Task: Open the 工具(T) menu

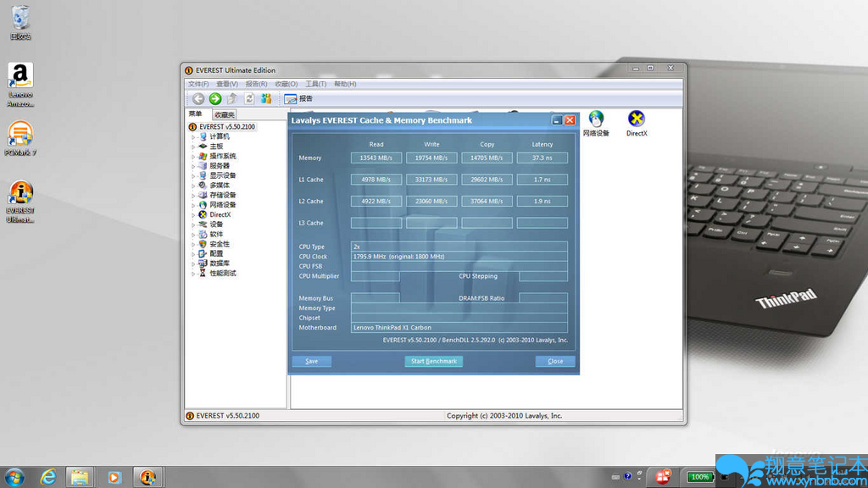Action: (315, 84)
